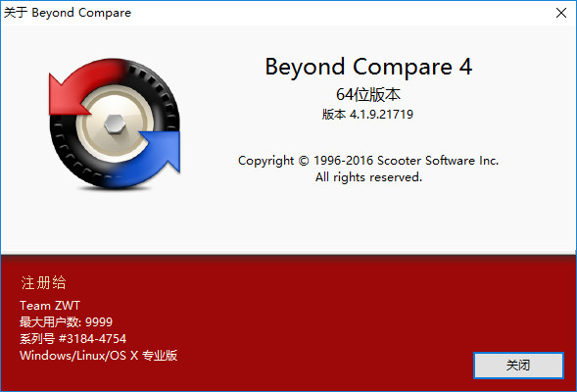Image resolution: width=577 pixels, height=392 pixels.
Task: Click the 注册给 heading
Action: point(43,282)
